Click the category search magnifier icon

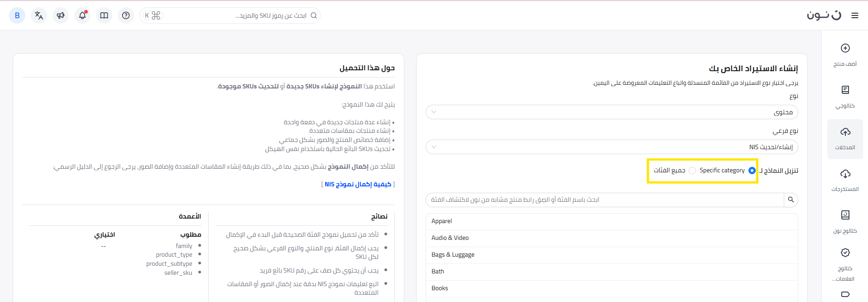[x=791, y=200]
